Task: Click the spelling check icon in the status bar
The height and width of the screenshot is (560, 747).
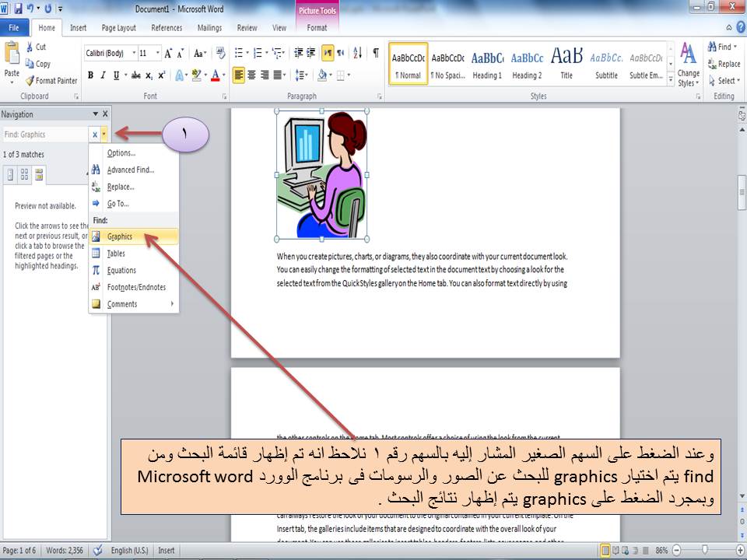Action: point(98,551)
